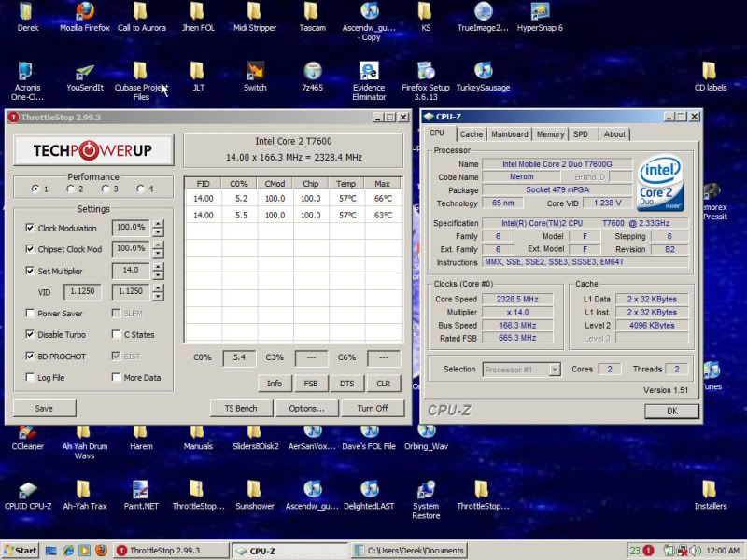Select Performance profile 4 radio button

coord(140,189)
